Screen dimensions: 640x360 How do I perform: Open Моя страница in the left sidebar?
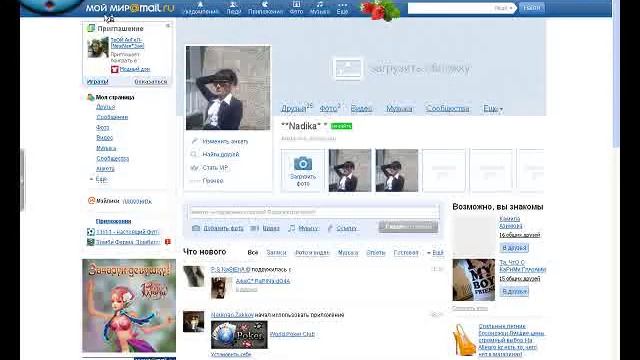[115, 97]
